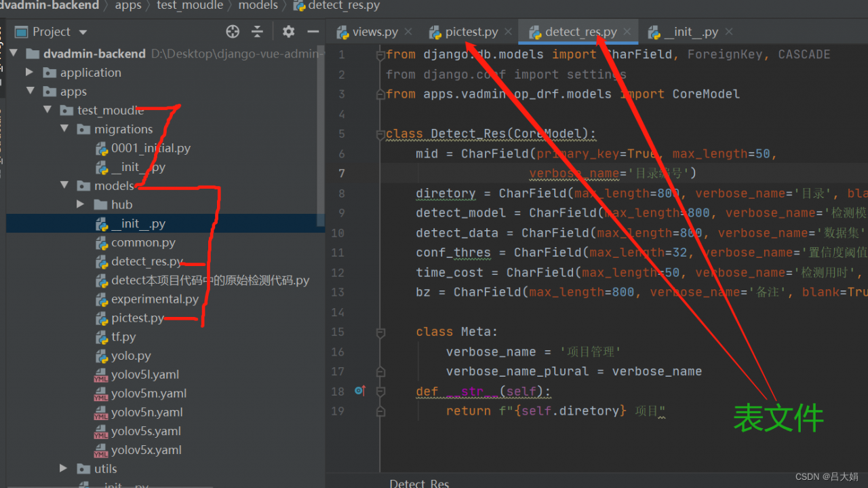
Task: Click the Select Opened File crosshair icon
Action: (x=233, y=32)
